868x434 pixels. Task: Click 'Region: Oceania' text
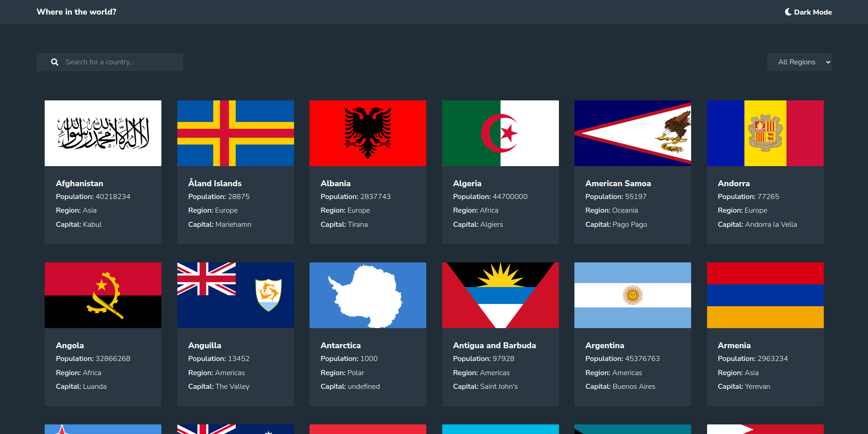[612, 210]
